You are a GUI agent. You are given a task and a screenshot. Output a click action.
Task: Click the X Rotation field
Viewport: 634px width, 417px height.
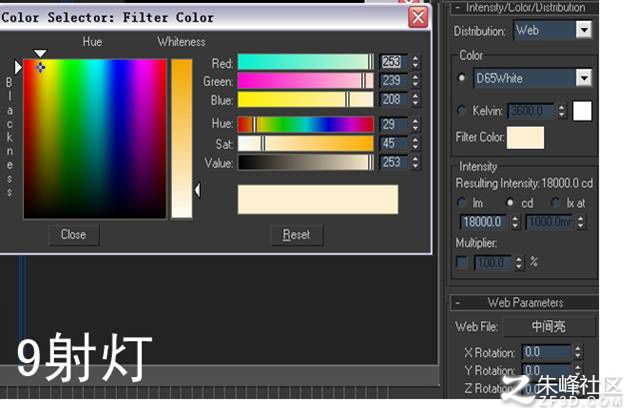[546, 352]
